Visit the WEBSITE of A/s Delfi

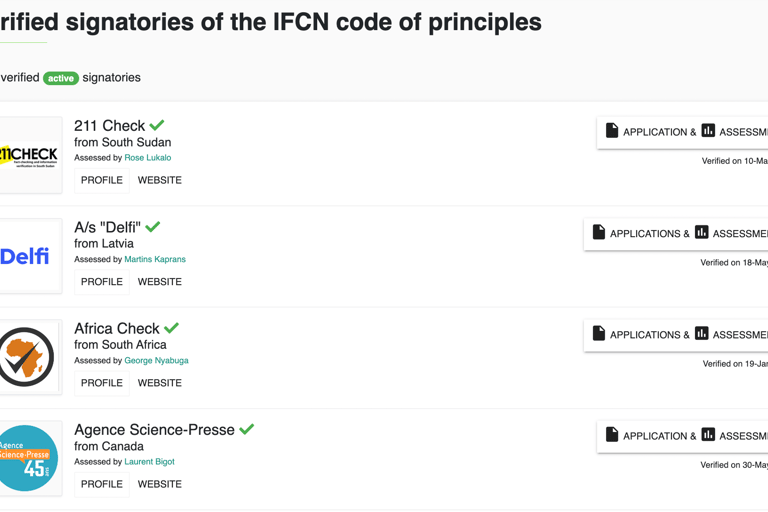tap(160, 282)
